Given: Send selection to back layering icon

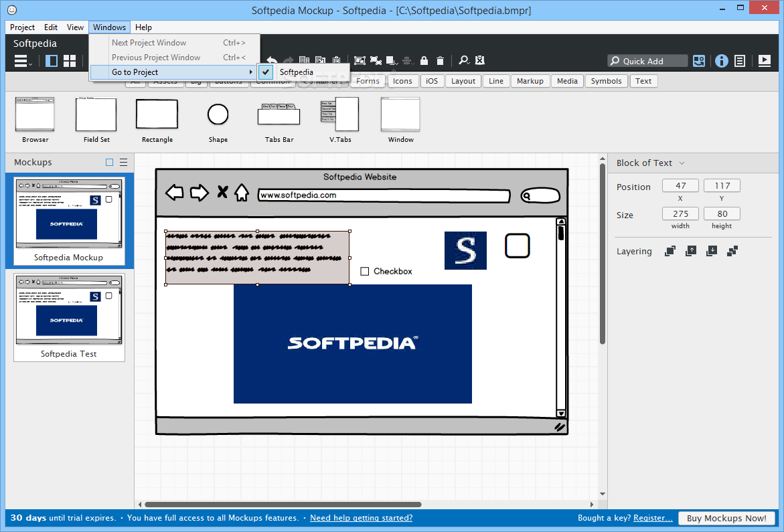Looking at the screenshot, I should (x=732, y=251).
